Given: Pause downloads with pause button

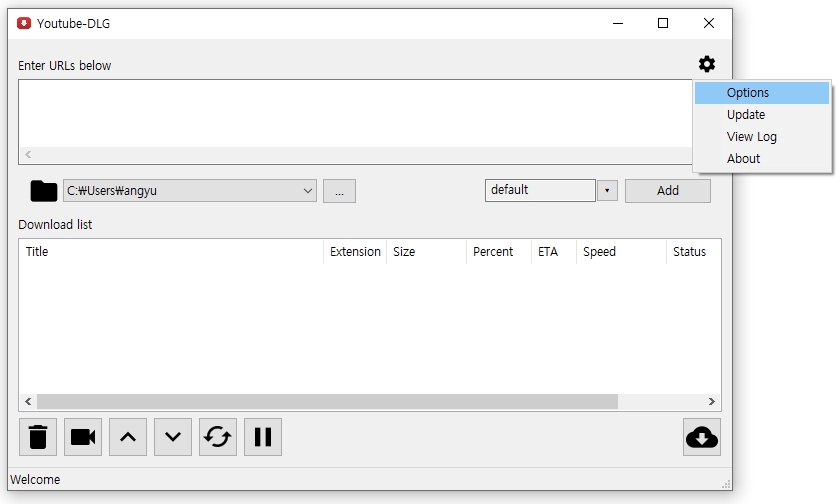Looking at the screenshot, I should 263,437.
